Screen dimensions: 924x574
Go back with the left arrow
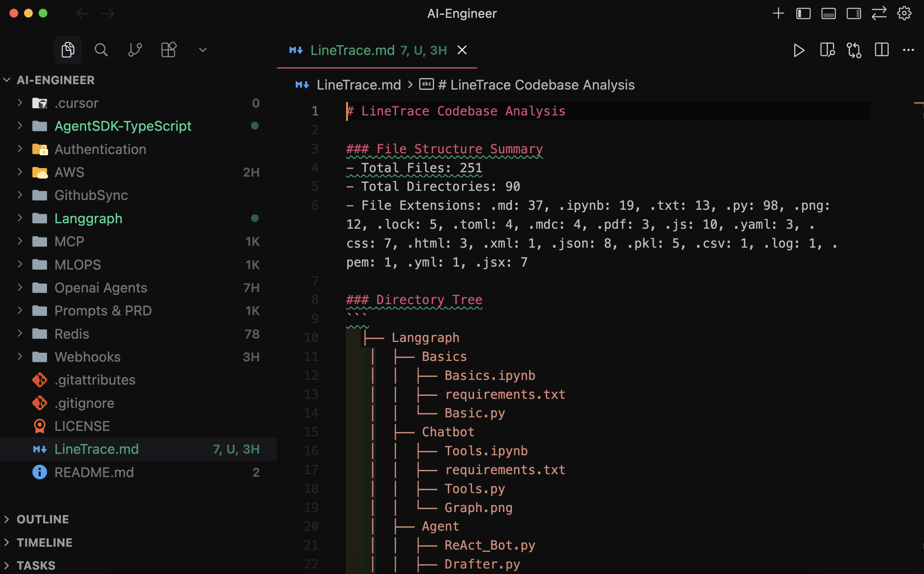82,14
